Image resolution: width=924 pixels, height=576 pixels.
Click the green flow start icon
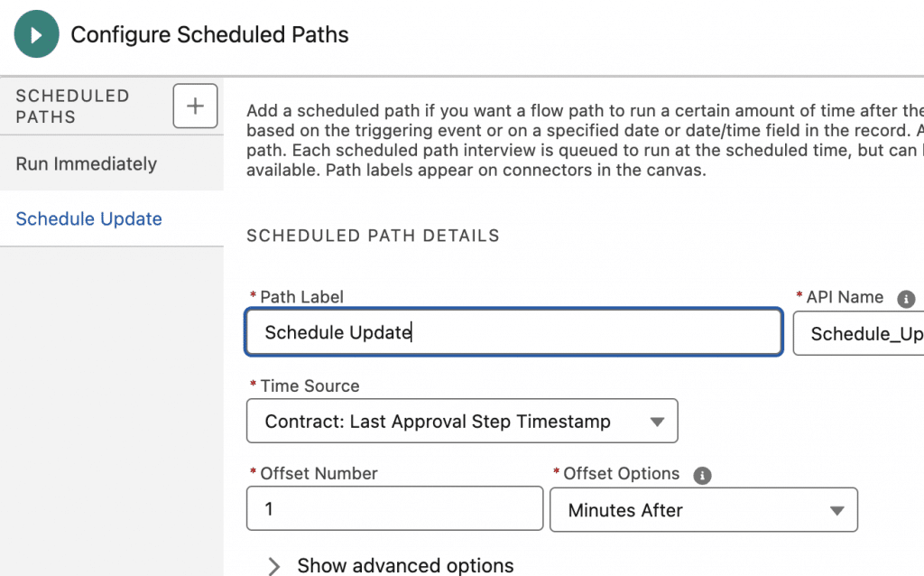click(x=36, y=35)
